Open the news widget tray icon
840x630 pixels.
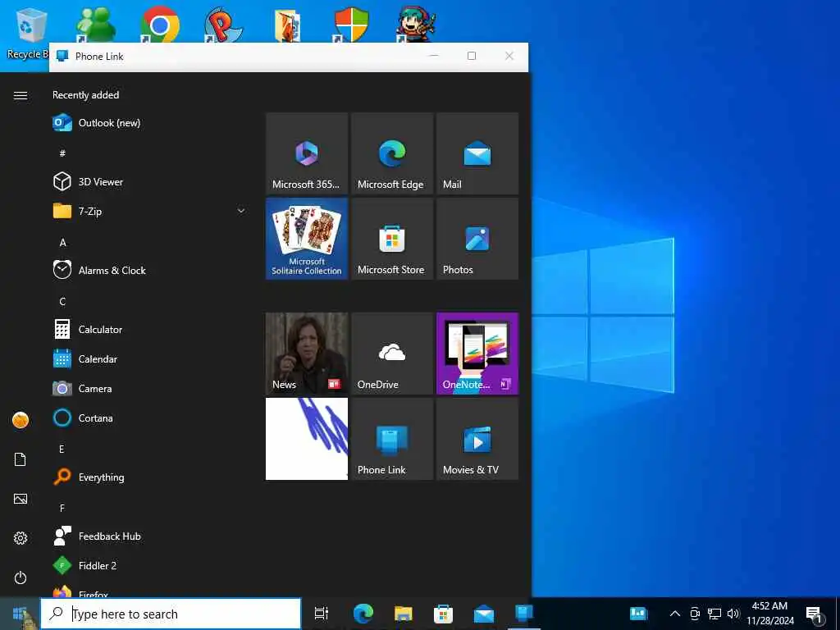638,614
